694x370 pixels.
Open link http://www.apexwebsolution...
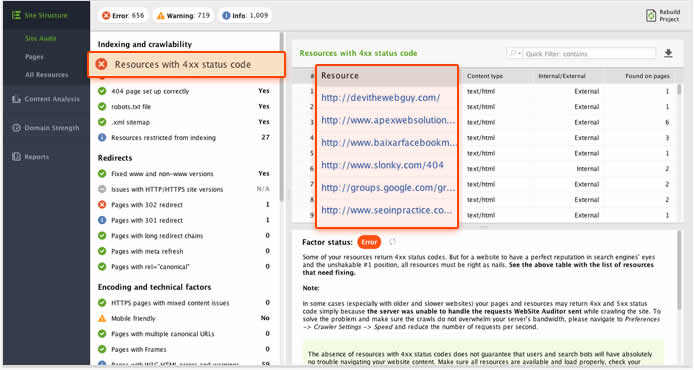(x=388, y=120)
